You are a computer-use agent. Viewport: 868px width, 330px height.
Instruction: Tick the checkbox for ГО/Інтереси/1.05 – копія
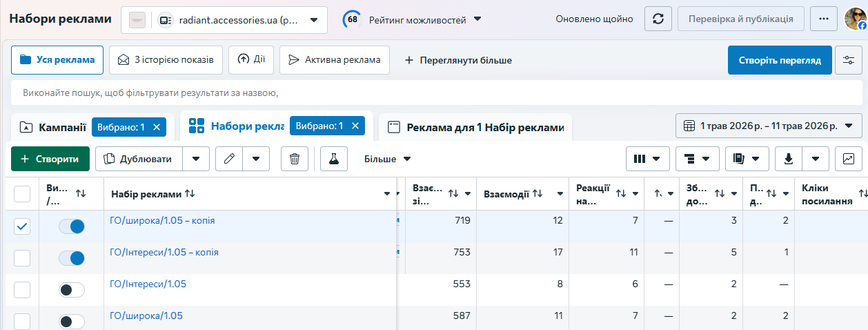(22, 258)
